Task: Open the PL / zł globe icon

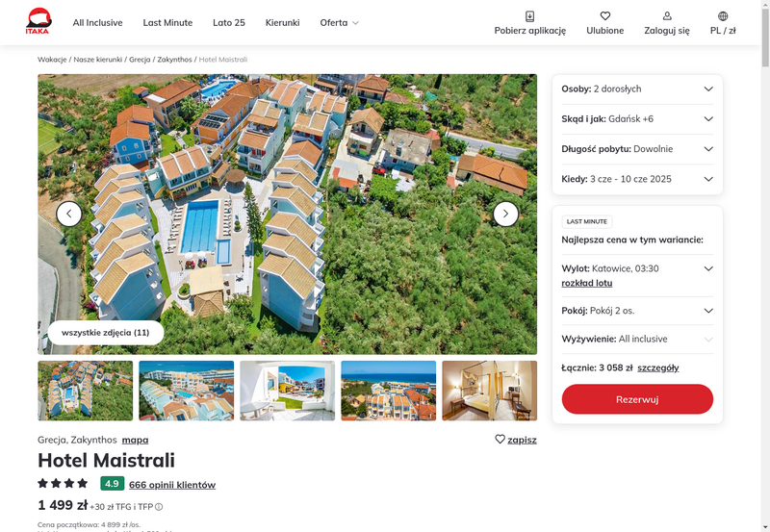Action: tap(723, 16)
